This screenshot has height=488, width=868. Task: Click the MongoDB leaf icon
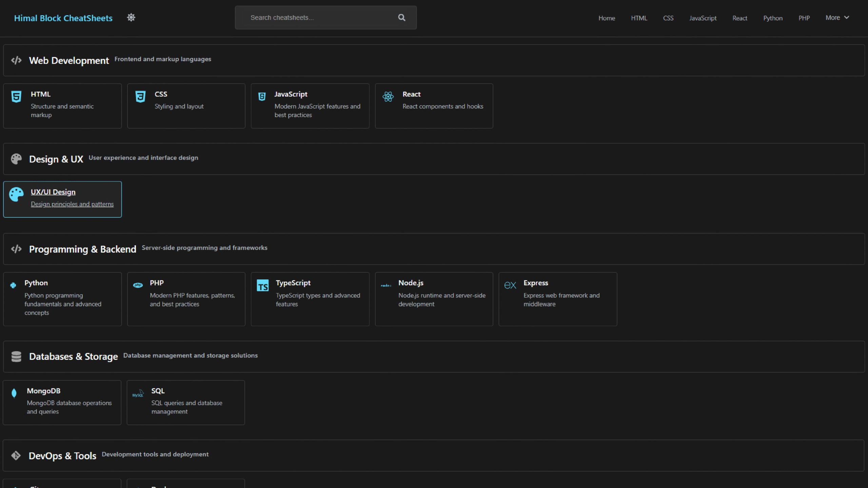click(x=14, y=393)
